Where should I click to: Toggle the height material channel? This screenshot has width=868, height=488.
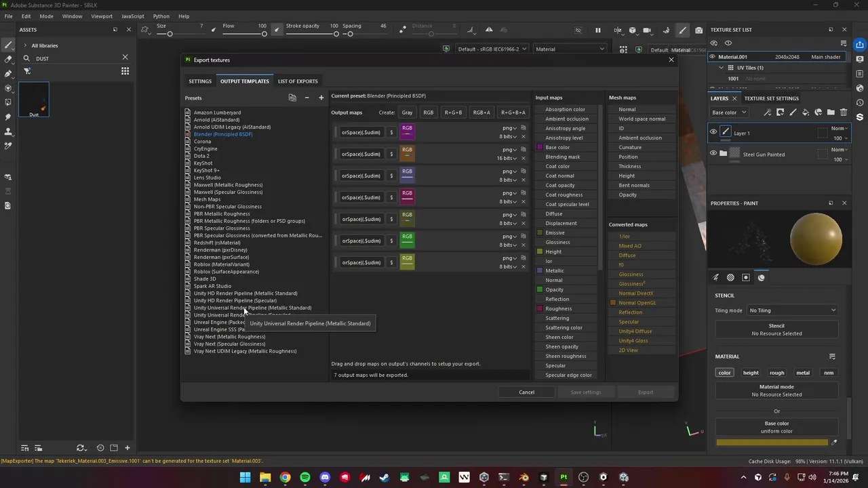751,373
